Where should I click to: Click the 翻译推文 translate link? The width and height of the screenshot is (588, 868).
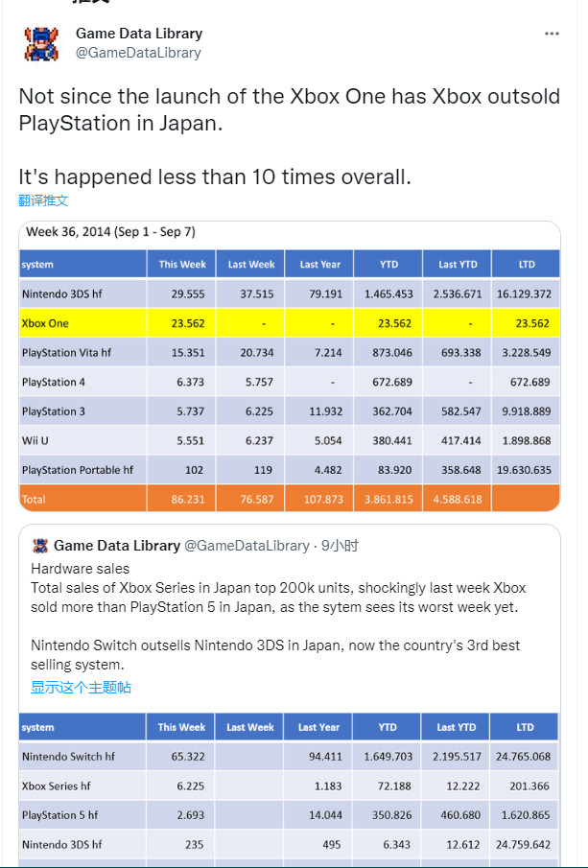click(43, 200)
